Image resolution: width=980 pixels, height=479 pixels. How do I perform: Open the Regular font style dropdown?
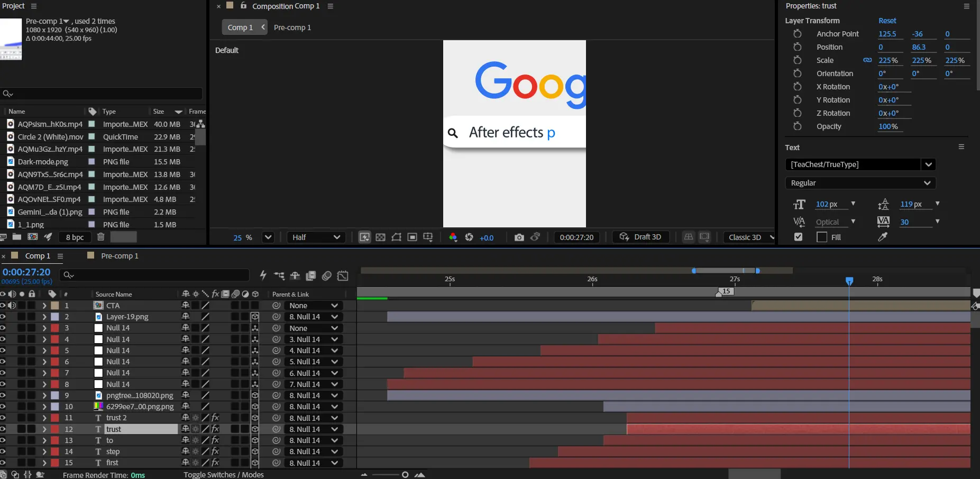860,183
